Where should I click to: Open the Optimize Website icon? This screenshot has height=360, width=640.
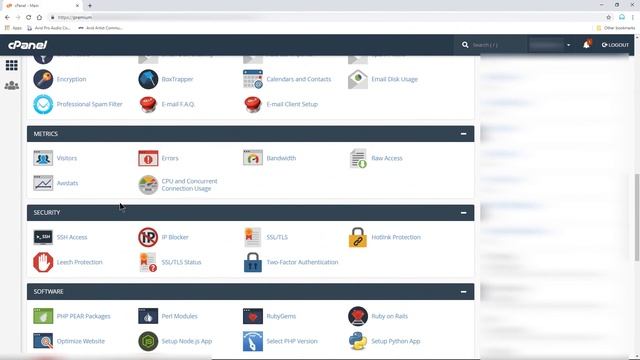click(43, 341)
